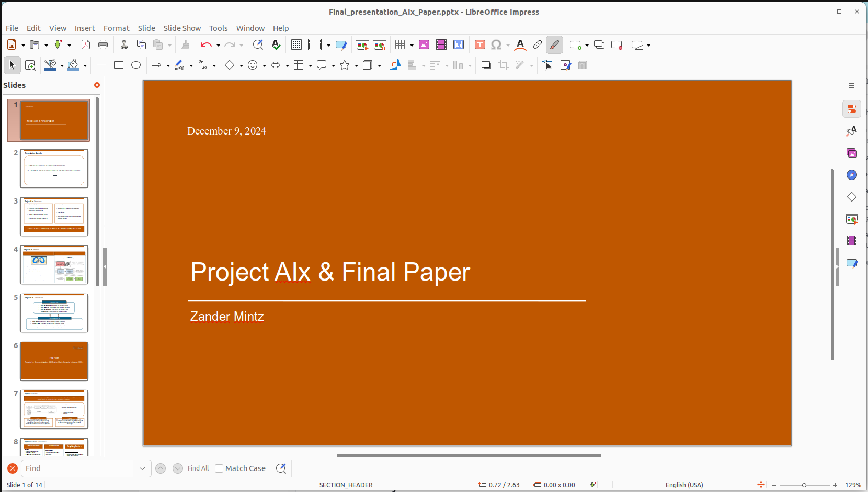Screen dimensions: 868x492
Task: Select the arrow Select tool
Action: click(x=13, y=65)
